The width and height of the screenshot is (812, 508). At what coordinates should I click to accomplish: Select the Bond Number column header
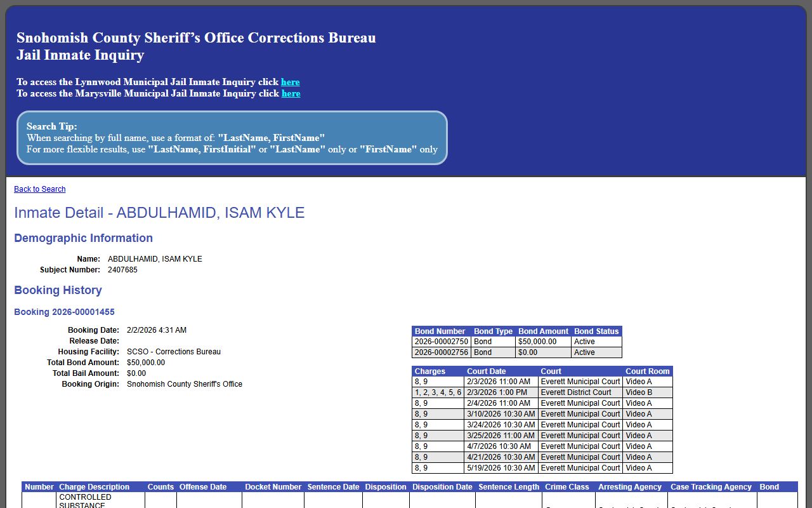click(x=442, y=331)
